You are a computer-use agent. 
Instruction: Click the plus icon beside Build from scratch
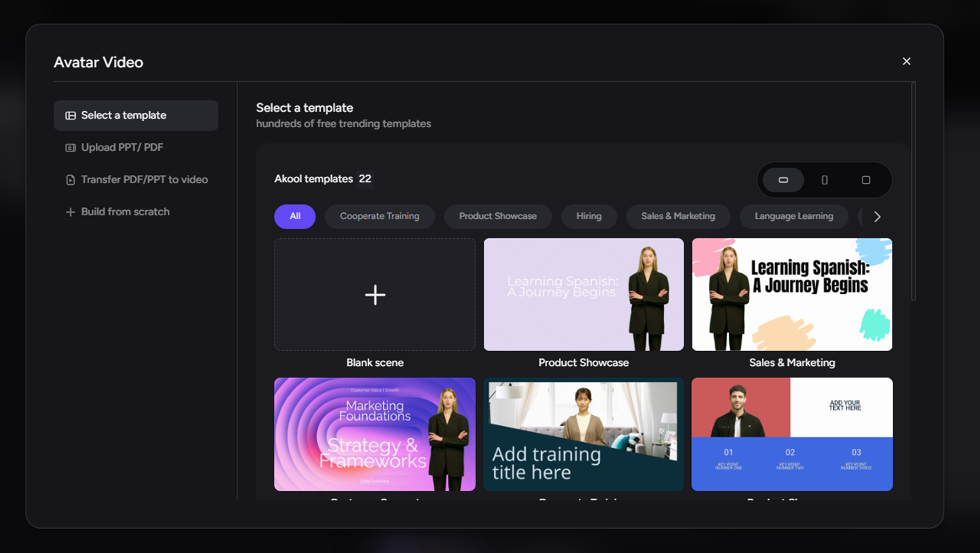click(x=70, y=212)
